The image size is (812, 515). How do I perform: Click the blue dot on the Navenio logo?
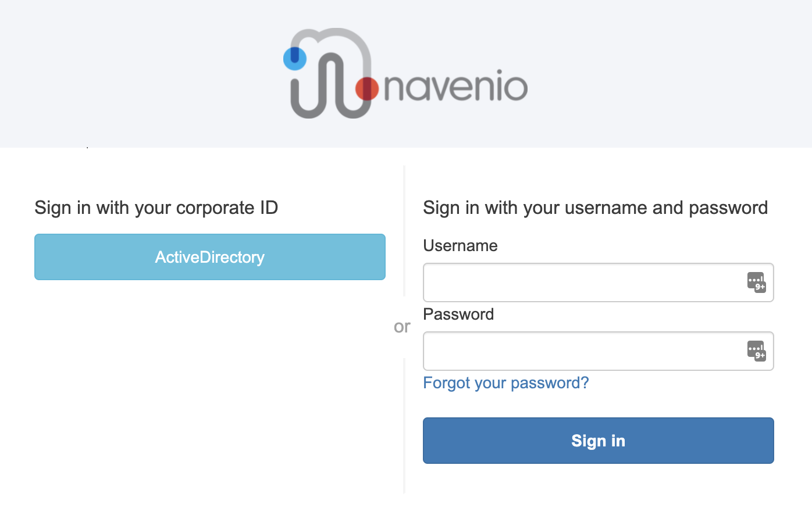tap(295, 58)
